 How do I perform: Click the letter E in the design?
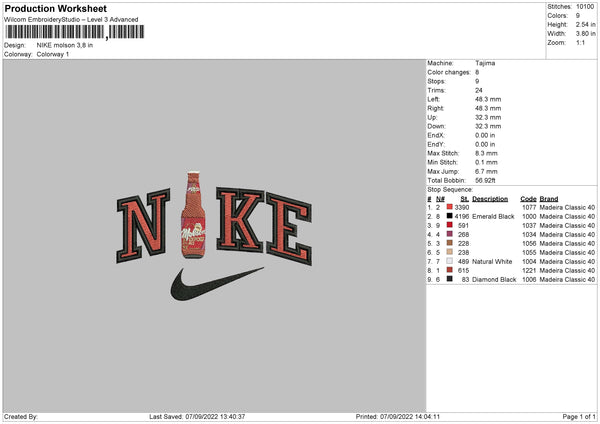(289, 229)
